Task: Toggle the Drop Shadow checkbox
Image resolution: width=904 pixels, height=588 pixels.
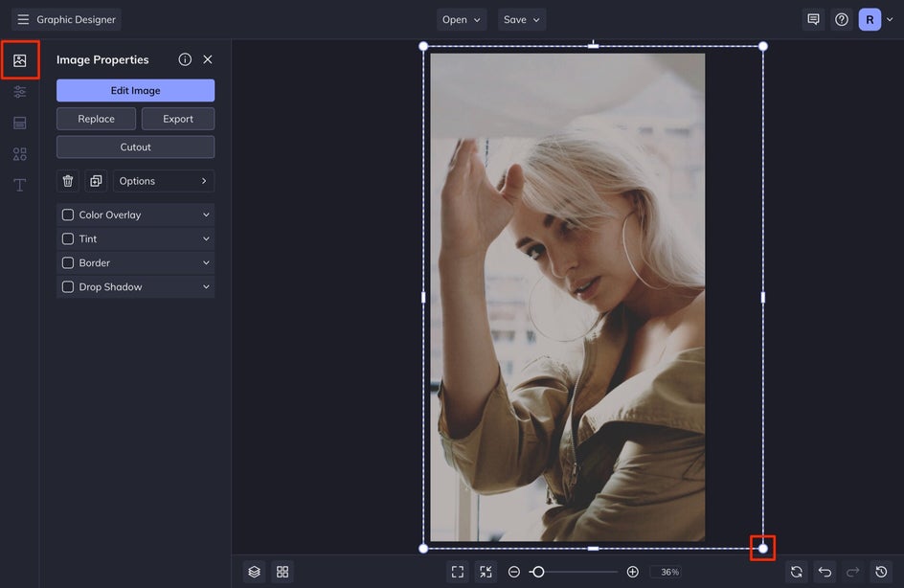Action: click(68, 287)
